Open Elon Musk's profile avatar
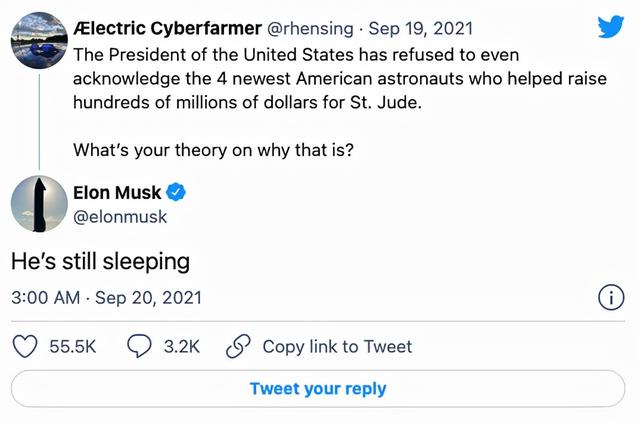The height and width of the screenshot is (423, 640). tap(38, 204)
